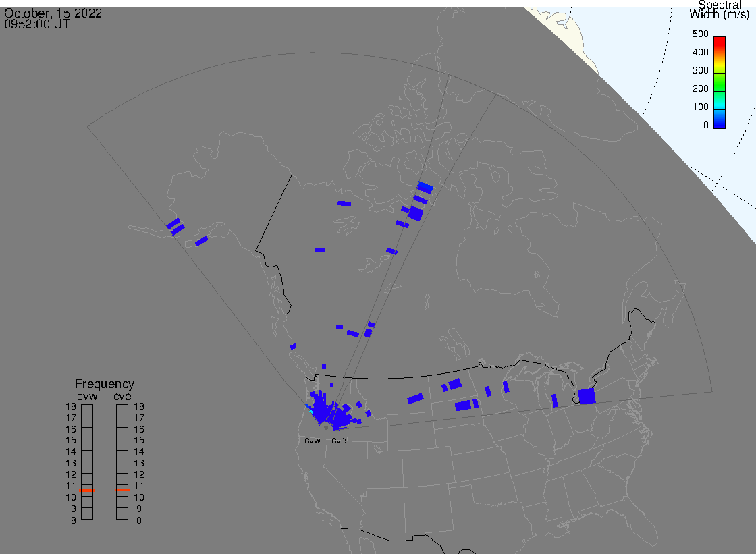The height and width of the screenshot is (554, 756).
Task: Click the 0 label on the color scale
Action: [706, 126]
